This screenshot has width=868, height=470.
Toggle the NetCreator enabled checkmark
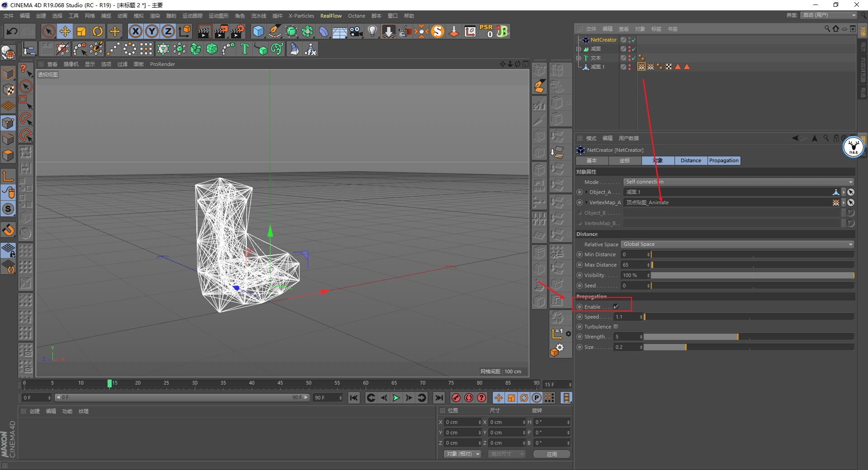point(634,40)
